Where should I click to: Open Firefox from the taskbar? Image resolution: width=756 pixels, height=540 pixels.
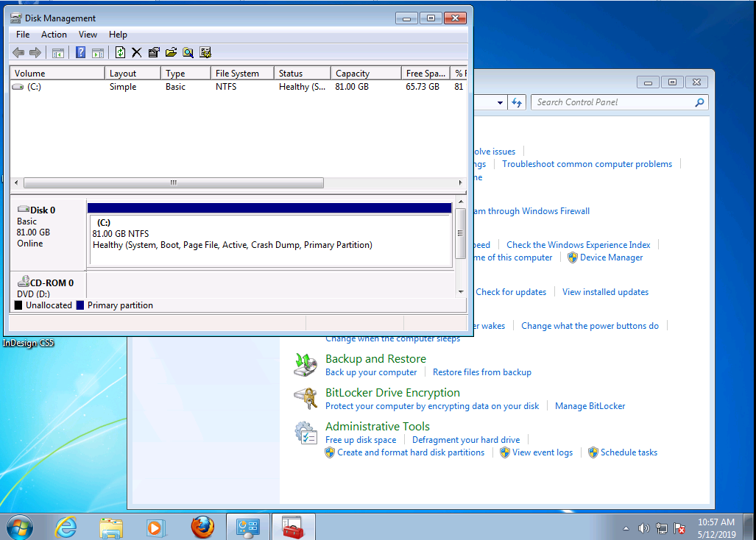(x=202, y=527)
